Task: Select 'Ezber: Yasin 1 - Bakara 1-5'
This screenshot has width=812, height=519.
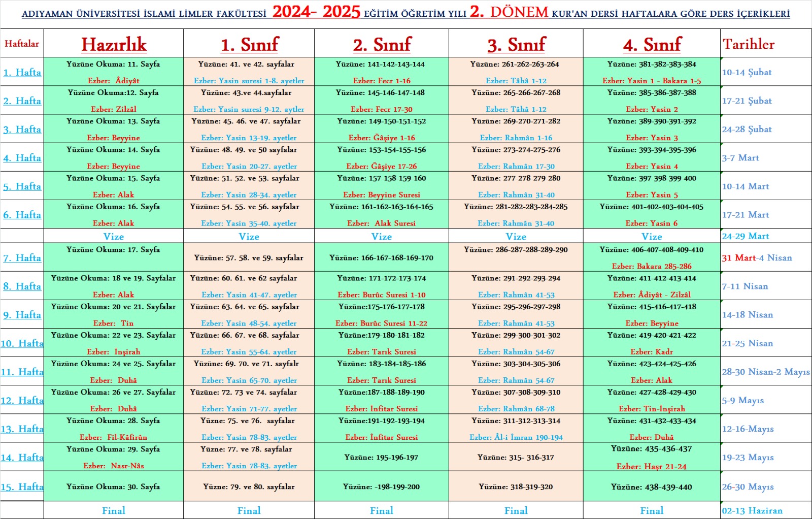Action: [x=652, y=80]
